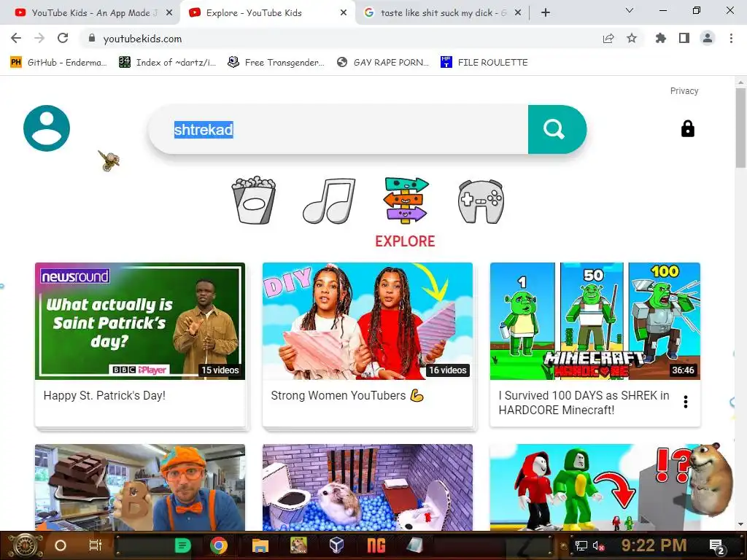Open the teal profile avatar
The width and height of the screenshot is (747, 560).
click(x=47, y=128)
